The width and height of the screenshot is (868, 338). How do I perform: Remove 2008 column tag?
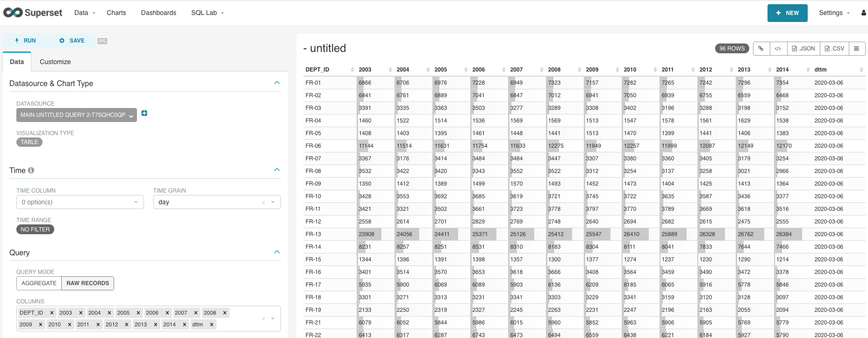point(225,313)
